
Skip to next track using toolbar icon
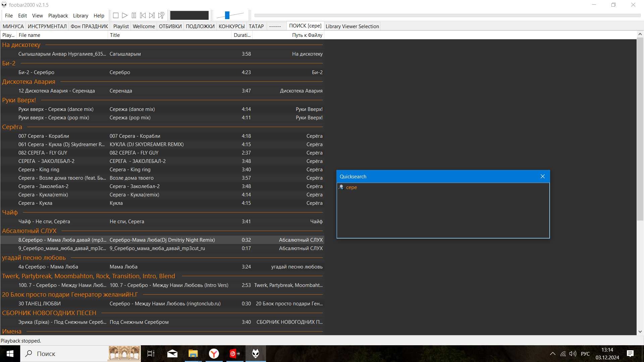(152, 15)
